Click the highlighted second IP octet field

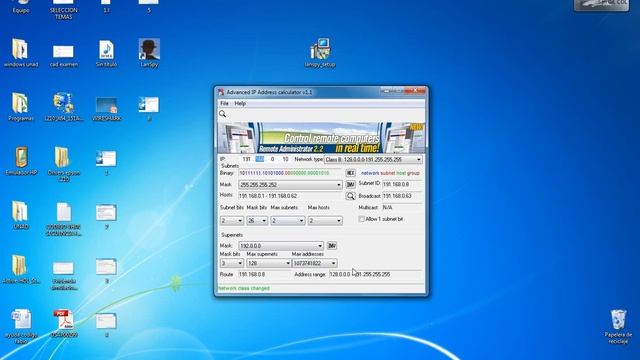pos(260,159)
